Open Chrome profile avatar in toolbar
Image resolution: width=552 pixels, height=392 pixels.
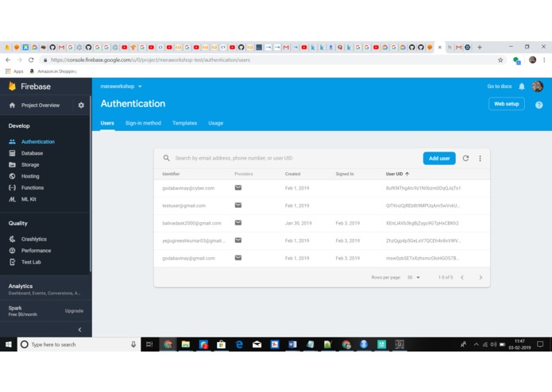click(532, 60)
